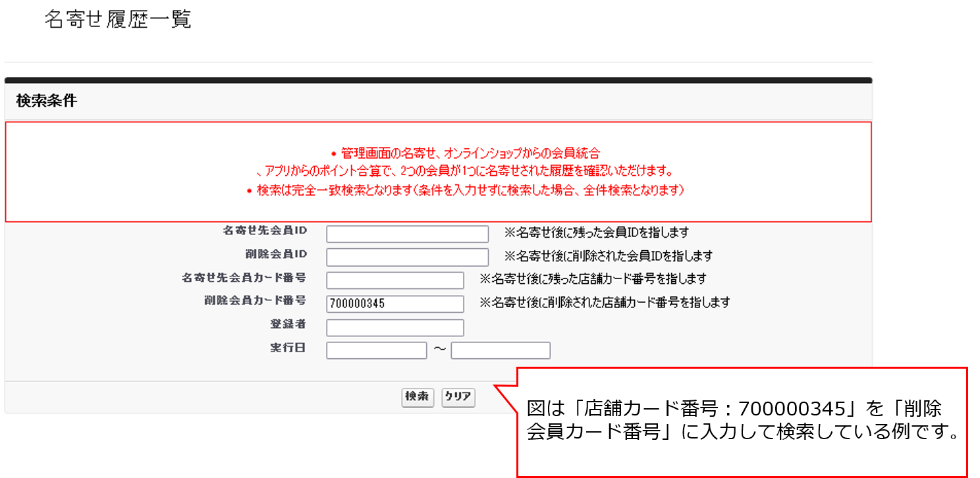
Task: Click the 削除会員カード番号 label
Action: coord(255,300)
